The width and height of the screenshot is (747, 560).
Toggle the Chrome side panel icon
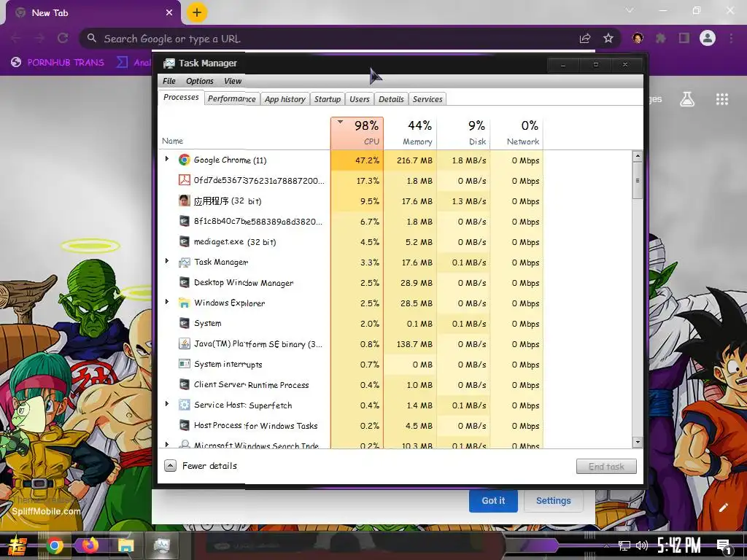[684, 38]
